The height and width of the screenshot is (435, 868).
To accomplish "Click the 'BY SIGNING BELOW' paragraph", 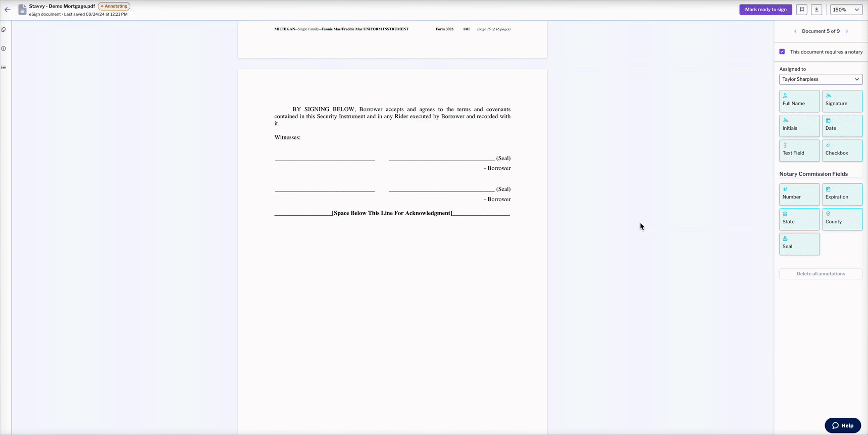I will (392, 116).
